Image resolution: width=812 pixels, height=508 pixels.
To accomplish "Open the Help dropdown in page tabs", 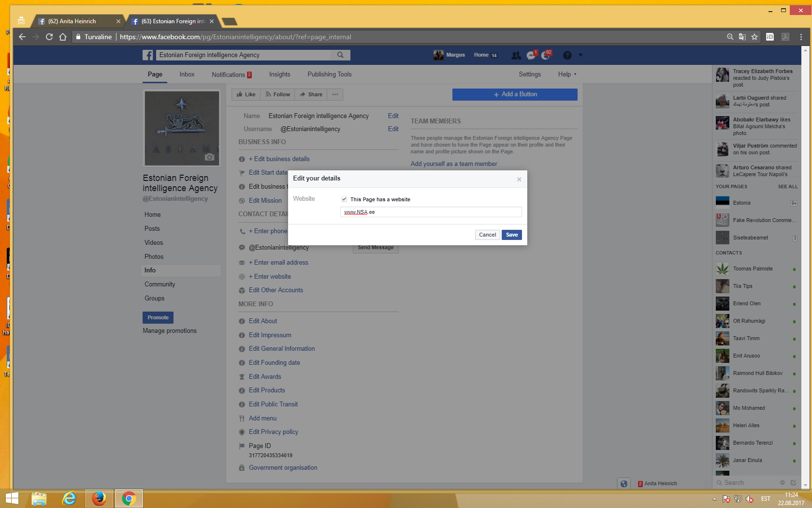I will (567, 74).
